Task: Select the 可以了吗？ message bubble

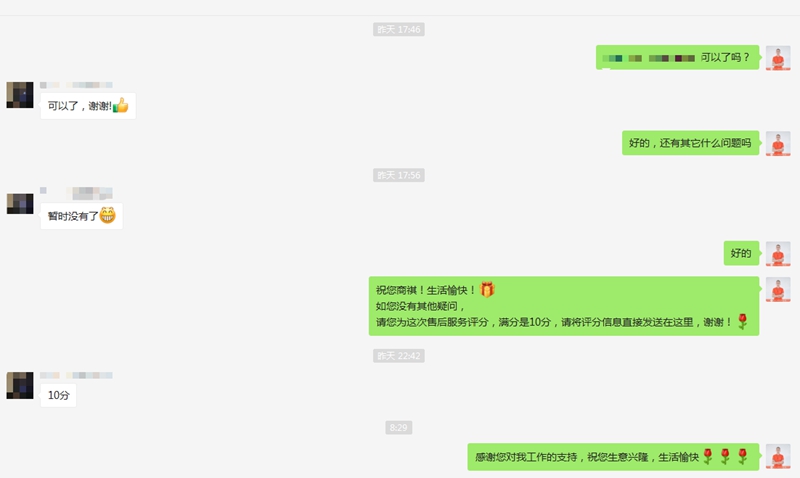Action: [x=678, y=57]
